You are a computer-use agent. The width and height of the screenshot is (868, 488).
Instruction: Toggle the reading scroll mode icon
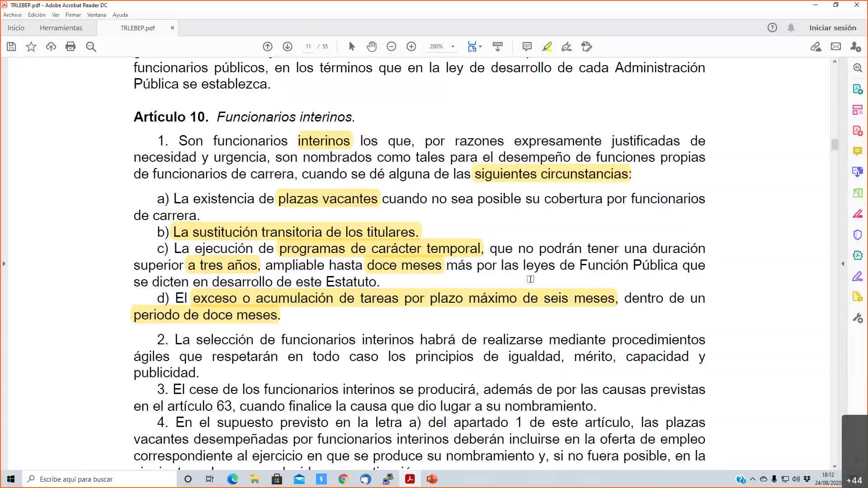point(498,47)
